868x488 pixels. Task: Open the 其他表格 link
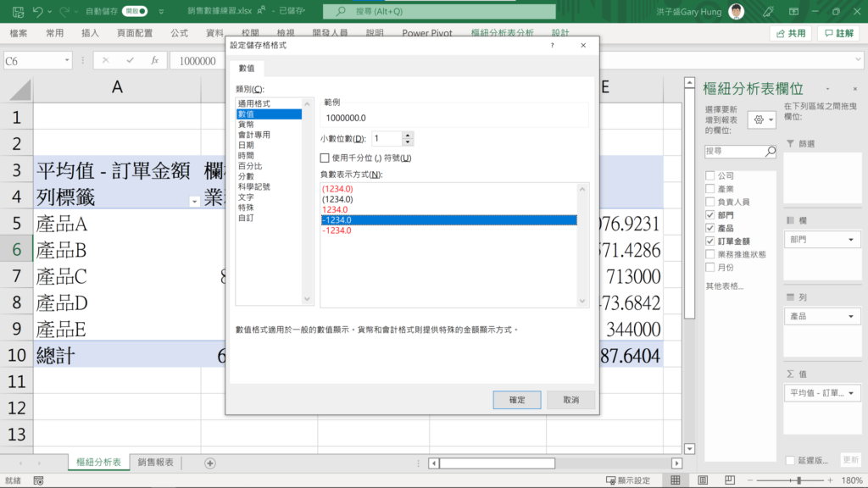click(x=725, y=286)
